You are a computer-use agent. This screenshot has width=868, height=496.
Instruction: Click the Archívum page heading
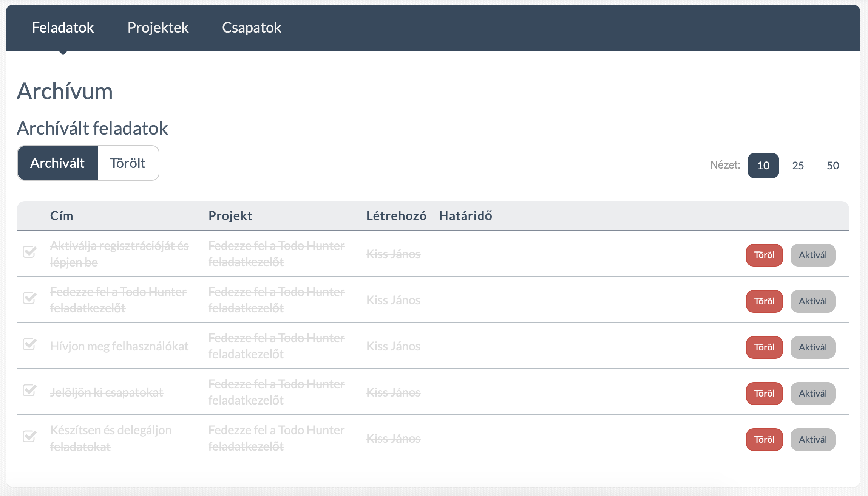click(x=65, y=91)
